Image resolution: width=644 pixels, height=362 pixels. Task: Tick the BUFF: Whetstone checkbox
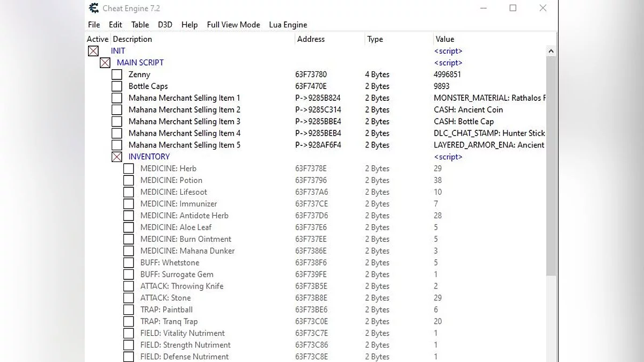point(129,263)
